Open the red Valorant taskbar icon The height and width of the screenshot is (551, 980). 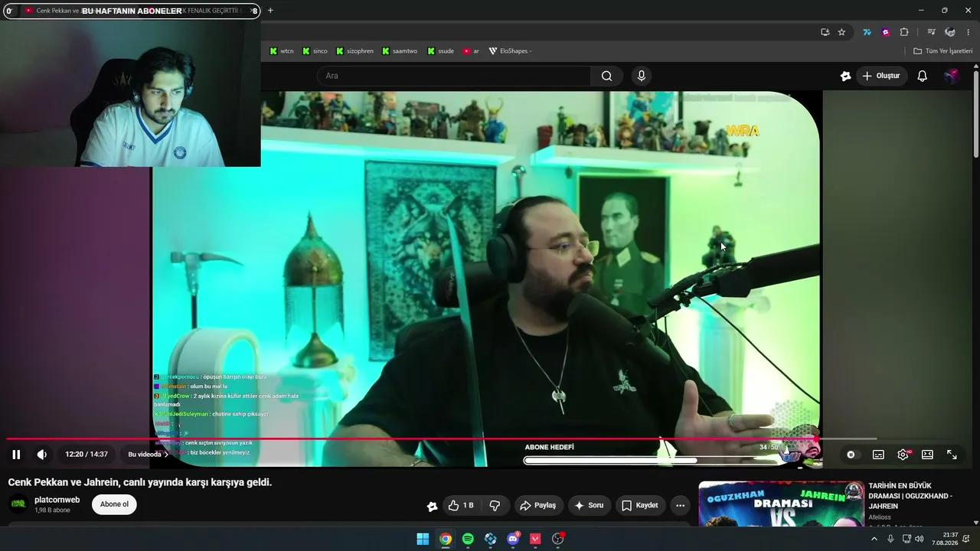pyautogui.click(x=535, y=539)
